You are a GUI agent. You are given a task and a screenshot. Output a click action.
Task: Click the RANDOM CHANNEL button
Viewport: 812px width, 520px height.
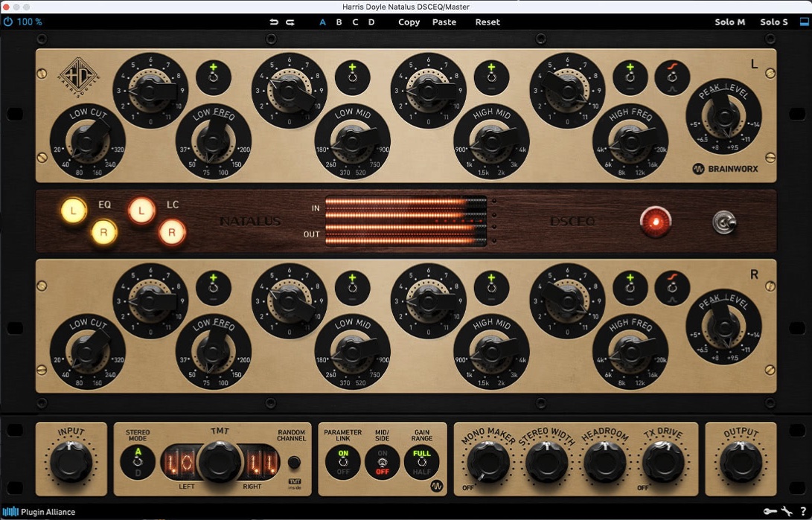click(294, 462)
